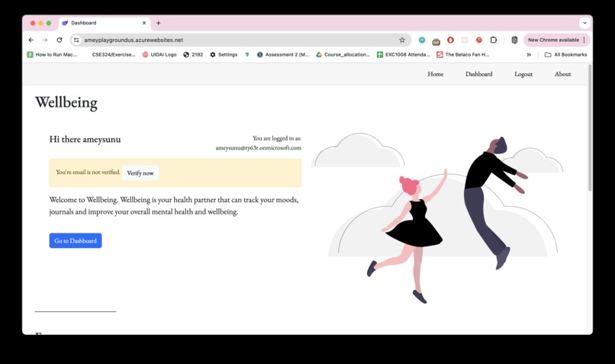Go back to the previous page
615x364 pixels.
[x=31, y=40]
